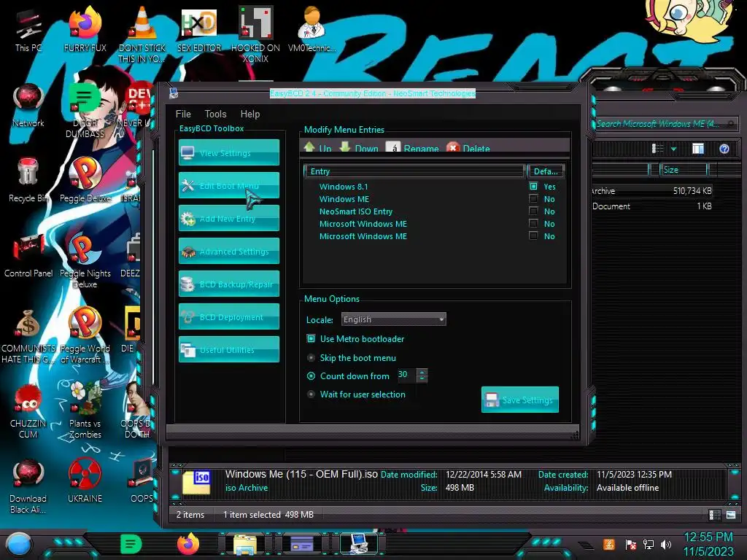Select the last Microsoft Windows ME entry

click(363, 236)
